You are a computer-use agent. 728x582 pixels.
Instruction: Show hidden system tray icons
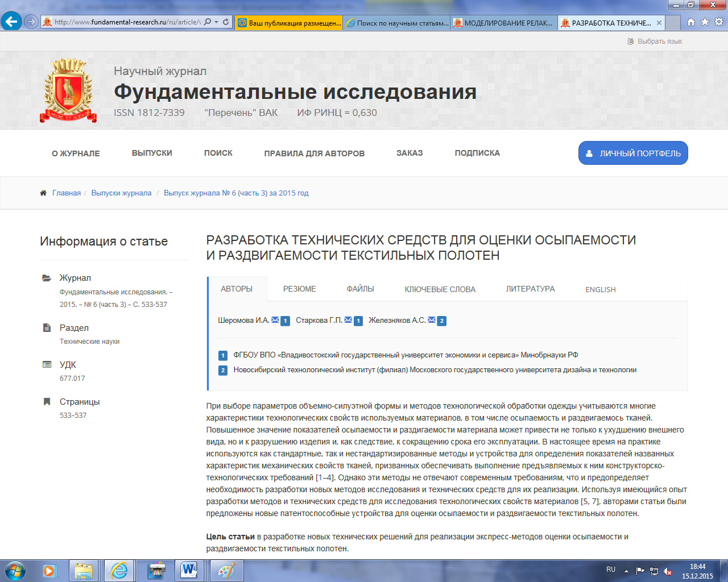pos(626,571)
